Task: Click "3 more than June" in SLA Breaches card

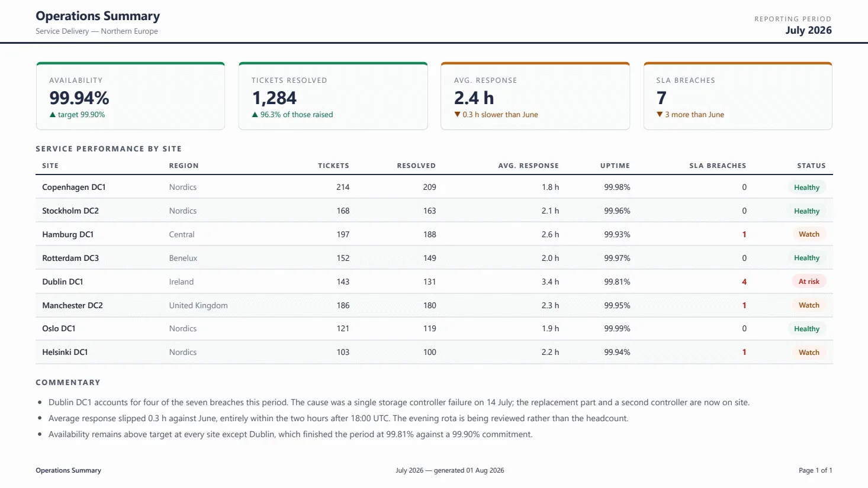Action: click(695, 115)
